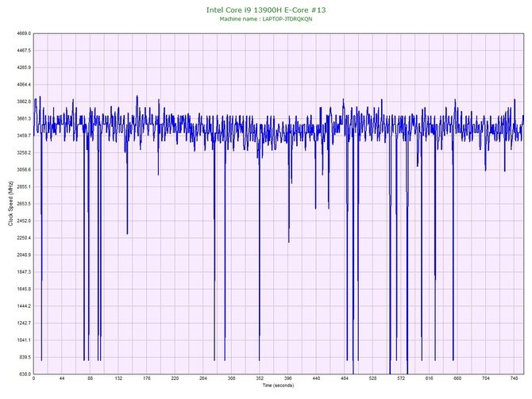Click the x-axis tick label 396
The height and width of the screenshot is (399, 532).
(x=287, y=378)
